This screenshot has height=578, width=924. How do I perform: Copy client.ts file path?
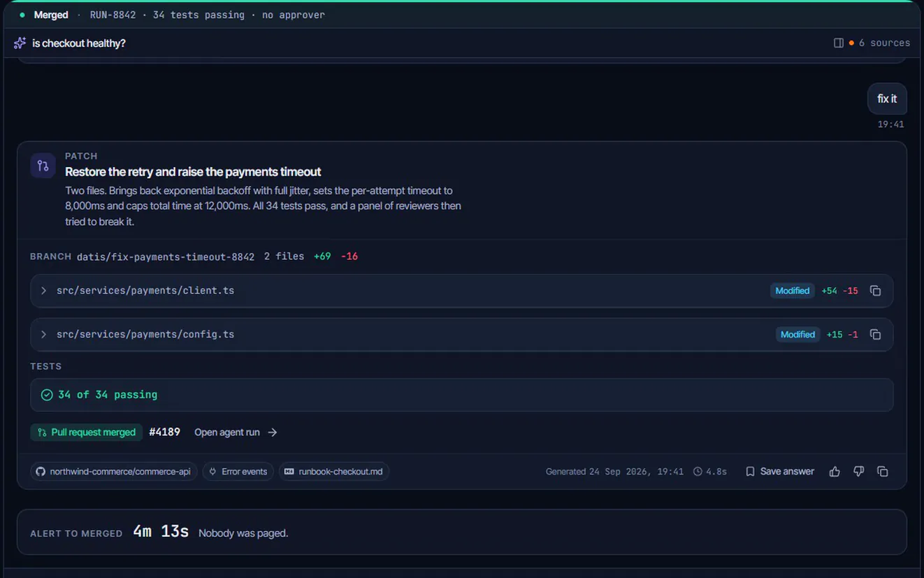(x=875, y=291)
